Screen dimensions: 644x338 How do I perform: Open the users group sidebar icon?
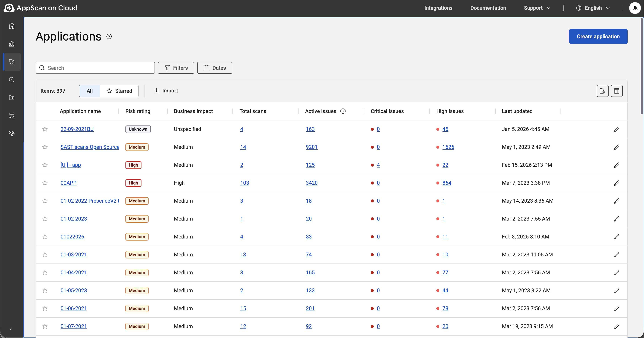point(12,133)
